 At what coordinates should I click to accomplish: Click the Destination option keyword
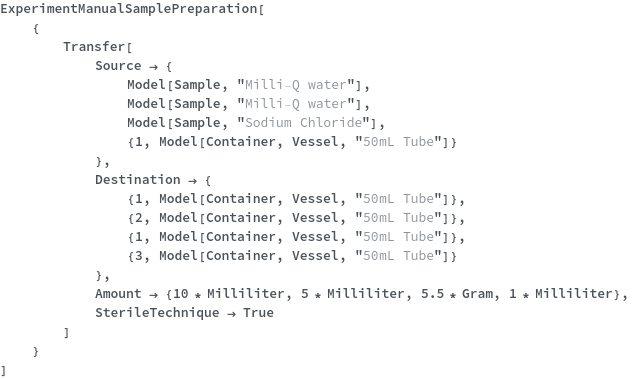tap(137, 180)
